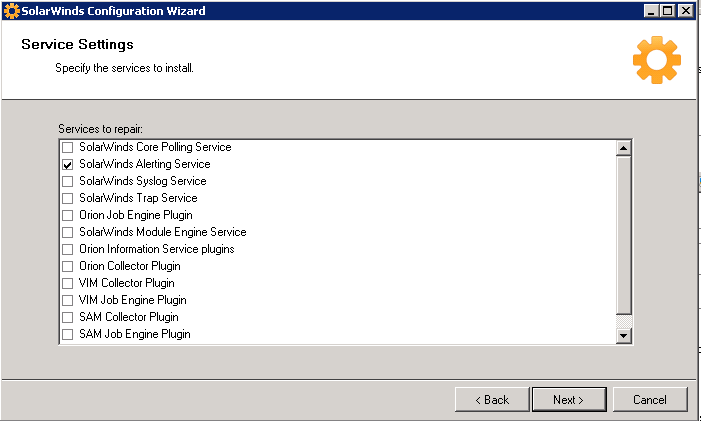
Task: Check the SolarWinds Core Polling Service checkbox
Action: (x=68, y=147)
